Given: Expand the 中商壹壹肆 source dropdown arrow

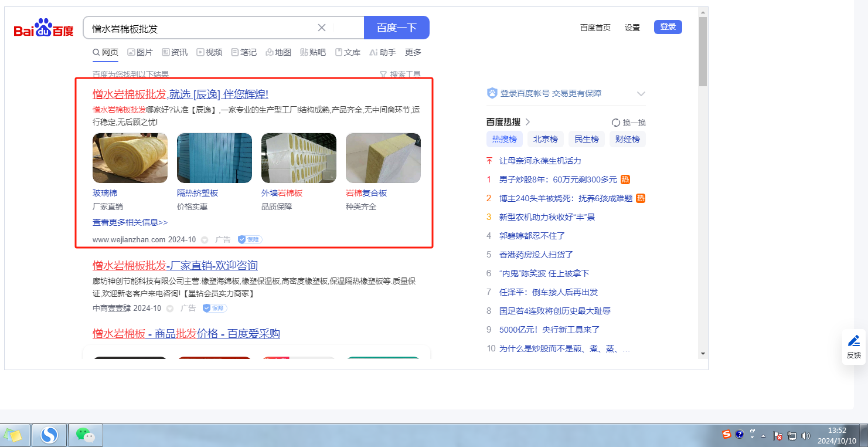Looking at the screenshot, I should pyautogui.click(x=170, y=309).
